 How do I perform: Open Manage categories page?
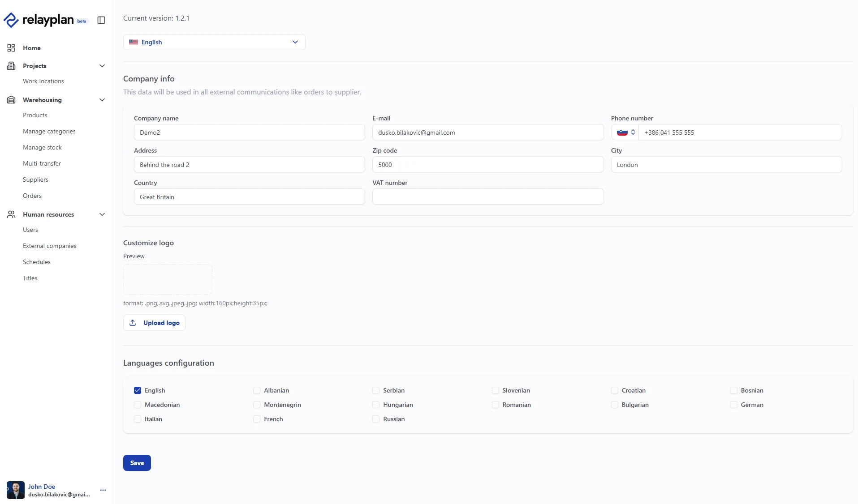point(49,131)
